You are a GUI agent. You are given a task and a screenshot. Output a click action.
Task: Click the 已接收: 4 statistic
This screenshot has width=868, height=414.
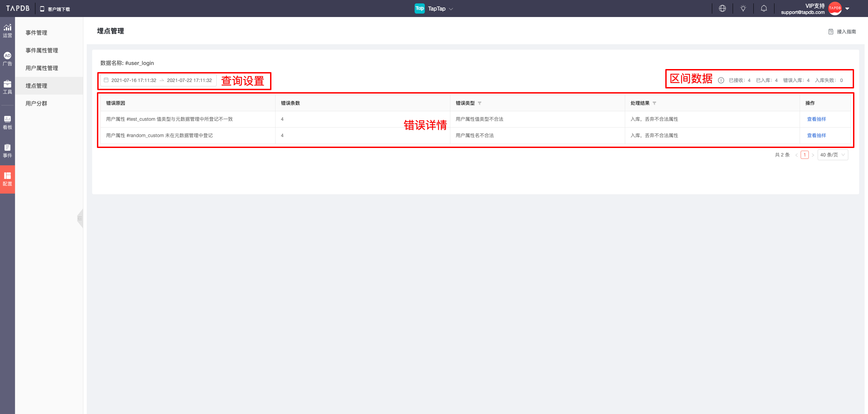tap(739, 80)
